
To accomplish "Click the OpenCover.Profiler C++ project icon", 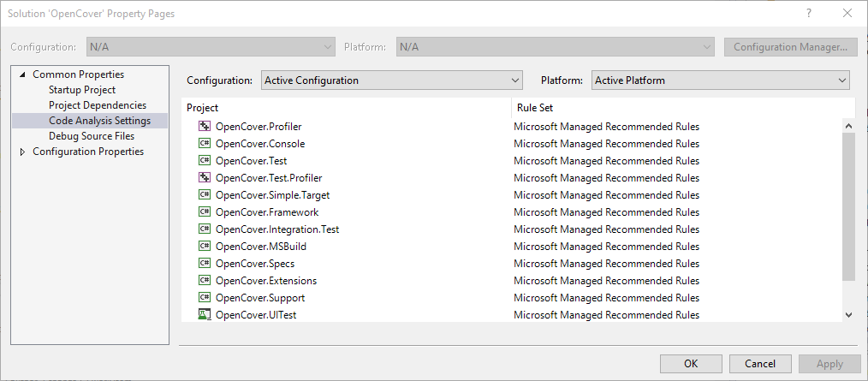I will pos(205,127).
